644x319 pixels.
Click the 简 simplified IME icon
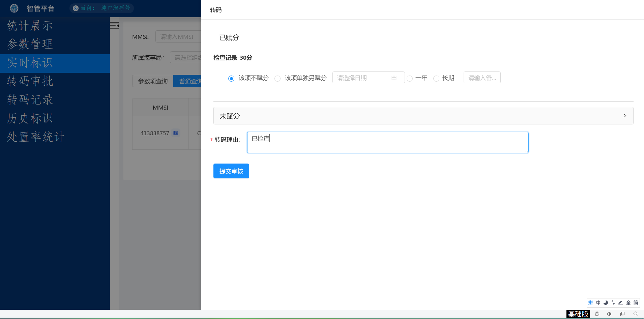click(636, 302)
